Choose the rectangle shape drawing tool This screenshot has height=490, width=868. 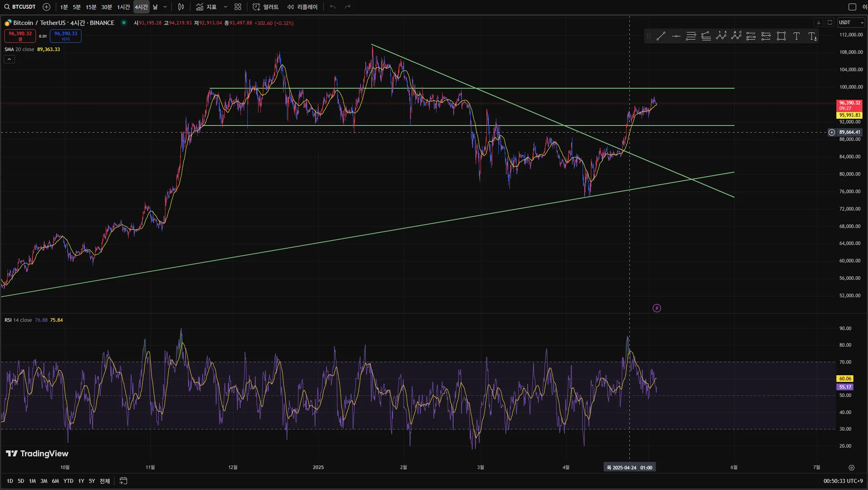(781, 36)
